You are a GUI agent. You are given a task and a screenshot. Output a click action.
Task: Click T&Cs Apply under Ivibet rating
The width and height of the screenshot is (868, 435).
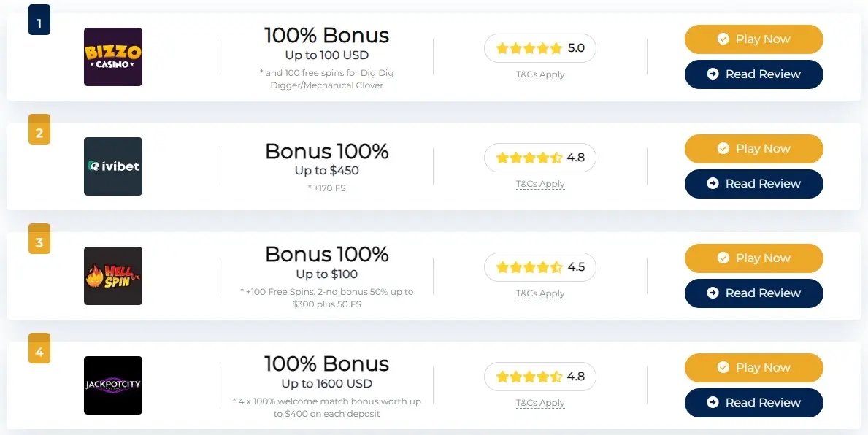pyautogui.click(x=540, y=184)
